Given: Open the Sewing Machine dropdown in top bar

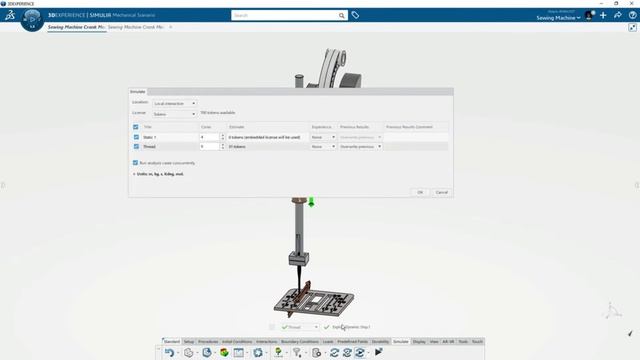Looking at the screenshot, I should click(558, 18).
